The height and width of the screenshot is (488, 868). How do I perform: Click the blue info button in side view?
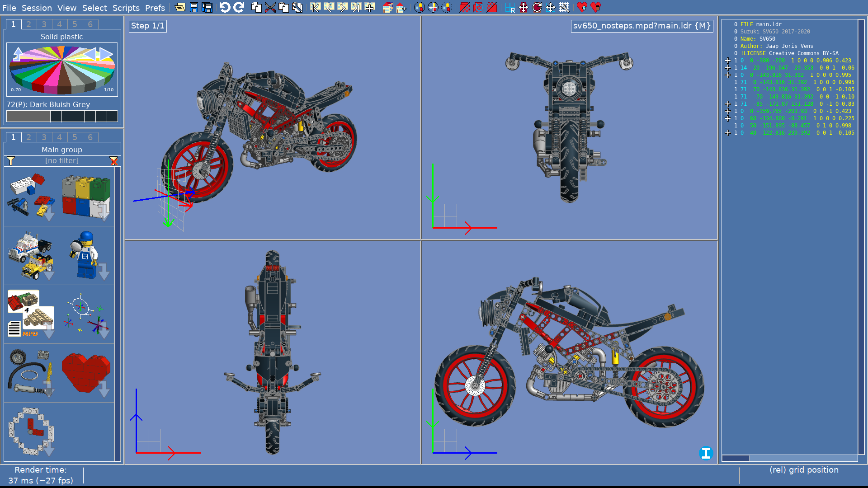click(706, 453)
